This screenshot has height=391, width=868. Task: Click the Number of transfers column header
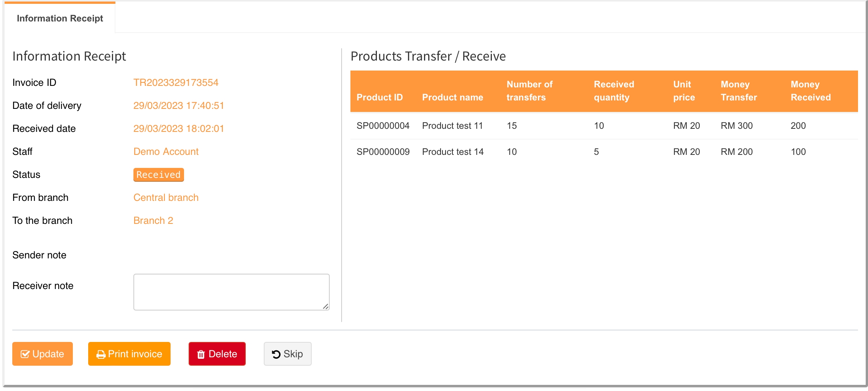(x=529, y=91)
